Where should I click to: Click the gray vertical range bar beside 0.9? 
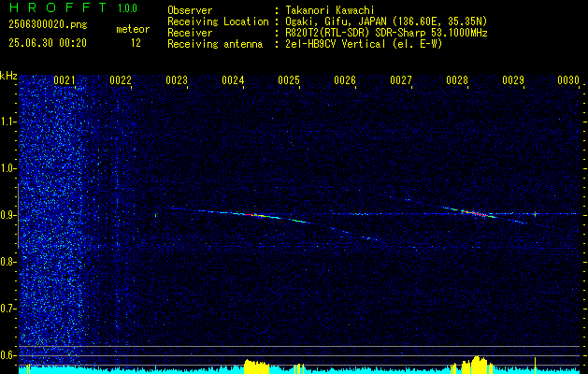[18, 216]
